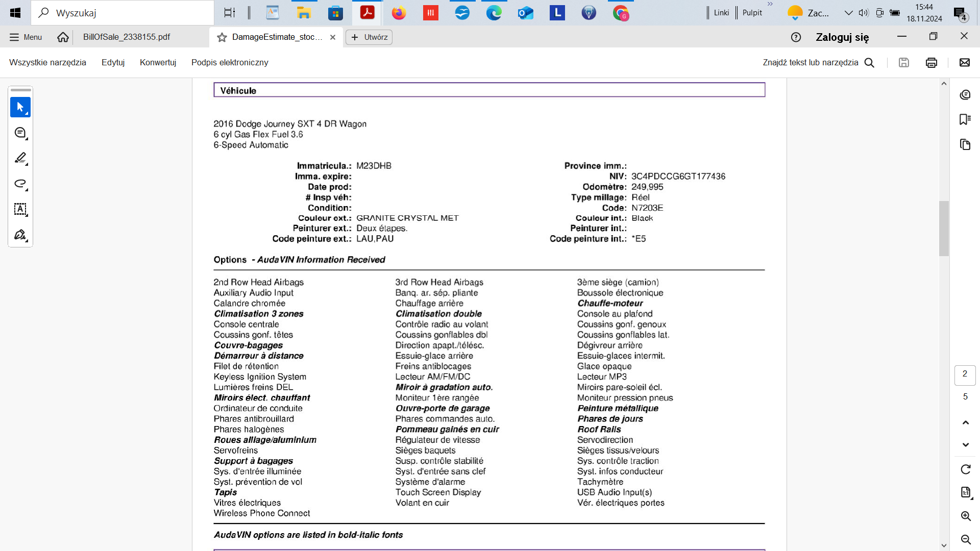The image size is (980, 551).
Task: Click the vertical scrollbar thumb
Action: point(944,228)
